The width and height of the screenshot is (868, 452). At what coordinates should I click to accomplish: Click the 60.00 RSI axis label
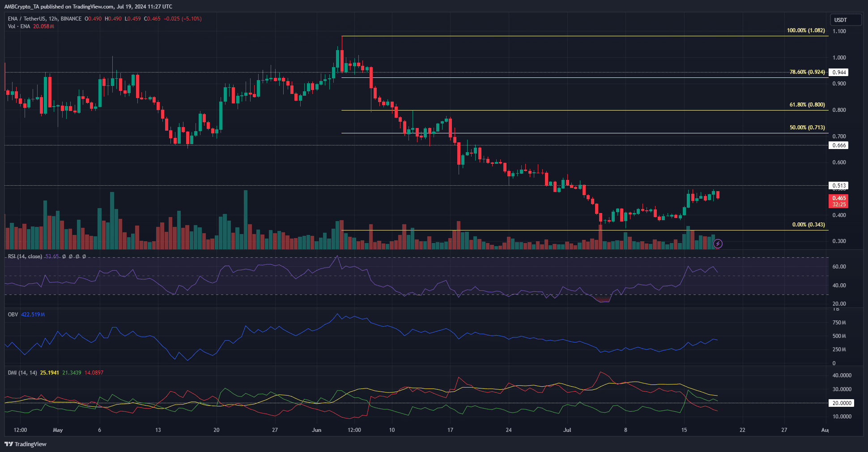tap(839, 267)
